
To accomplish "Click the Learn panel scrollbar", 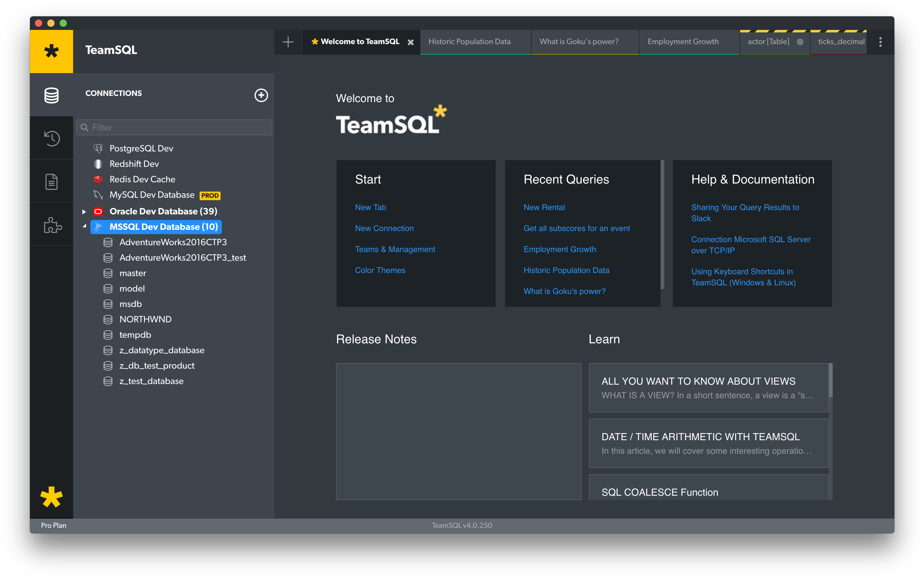I will pos(831,380).
